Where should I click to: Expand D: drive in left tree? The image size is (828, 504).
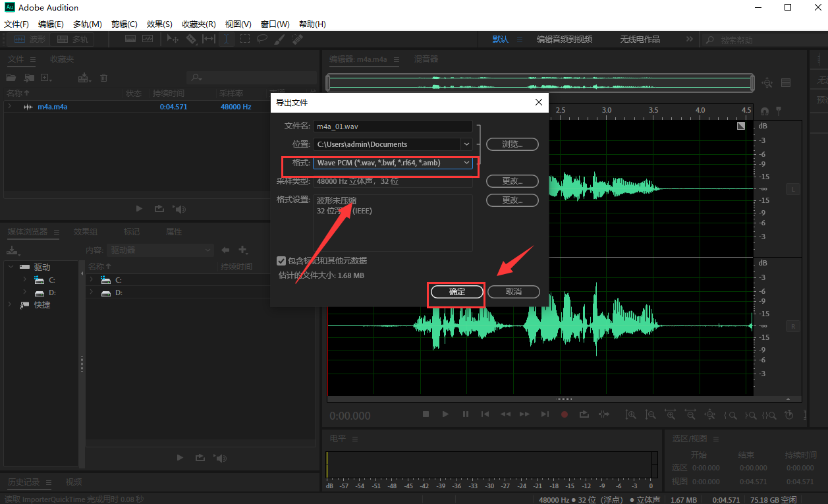pos(25,293)
